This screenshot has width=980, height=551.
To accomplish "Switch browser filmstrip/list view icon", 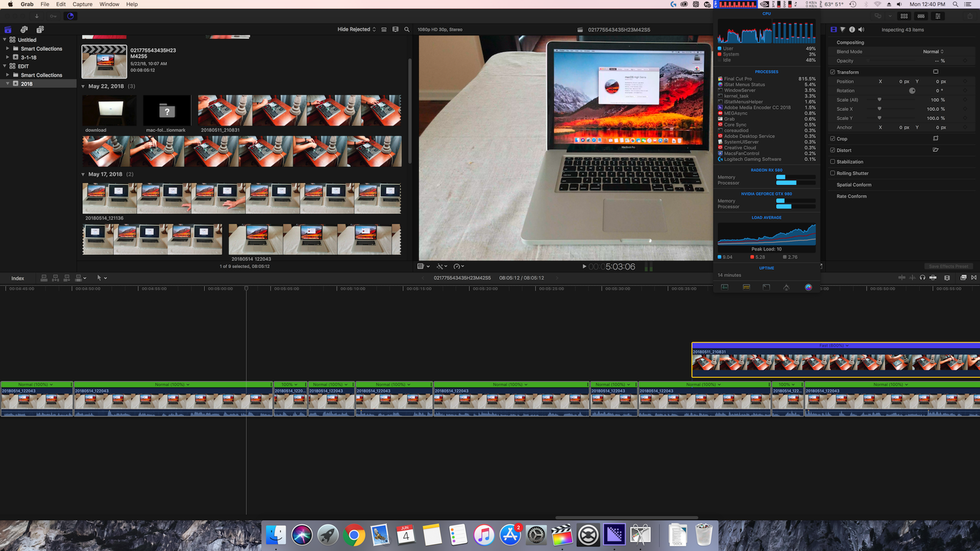I will [395, 30].
